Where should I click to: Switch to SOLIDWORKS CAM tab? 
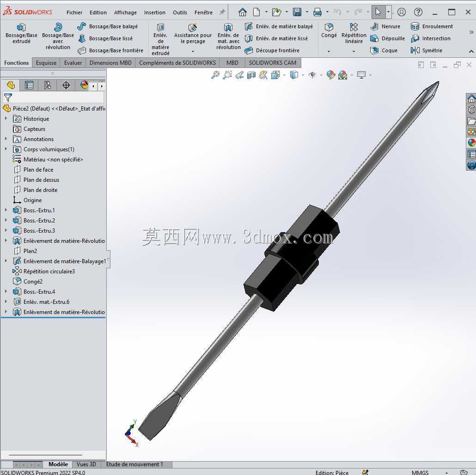(273, 62)
